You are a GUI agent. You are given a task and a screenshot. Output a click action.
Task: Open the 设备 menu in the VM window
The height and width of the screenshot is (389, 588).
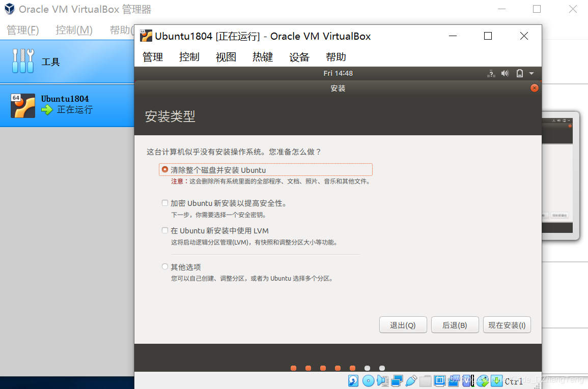299,57
